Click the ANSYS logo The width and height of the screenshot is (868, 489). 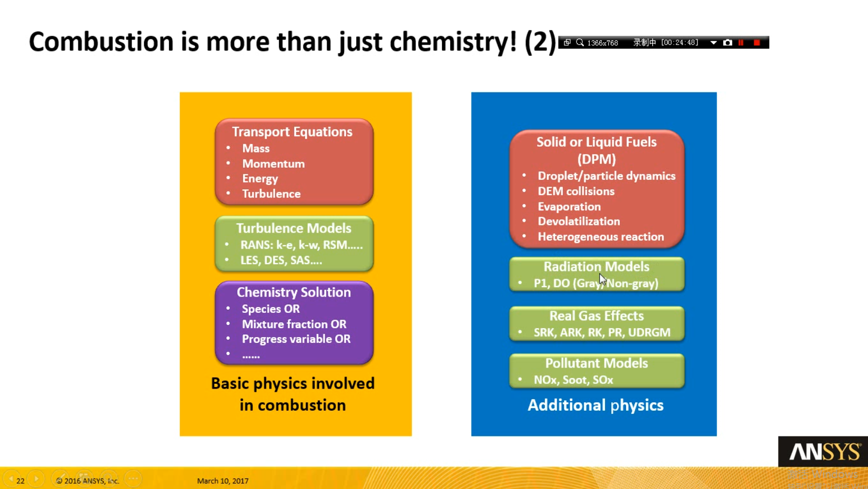coord(823,451)
